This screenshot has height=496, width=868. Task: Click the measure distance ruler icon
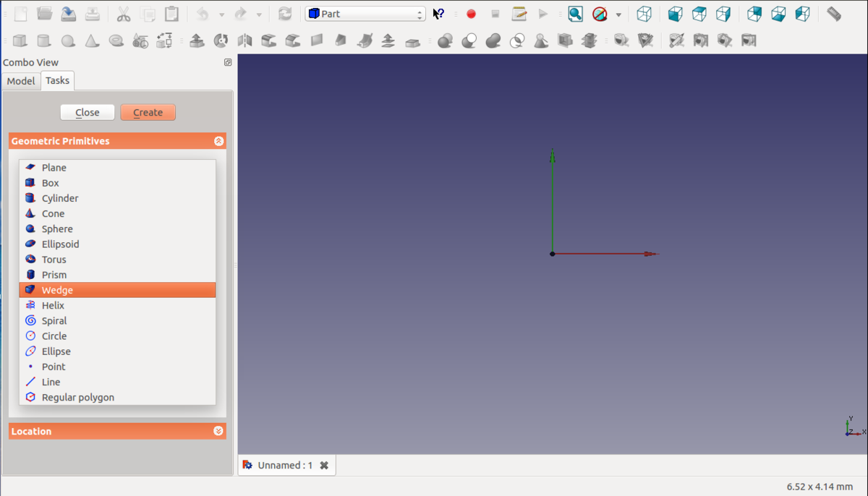tap(833, 14)
